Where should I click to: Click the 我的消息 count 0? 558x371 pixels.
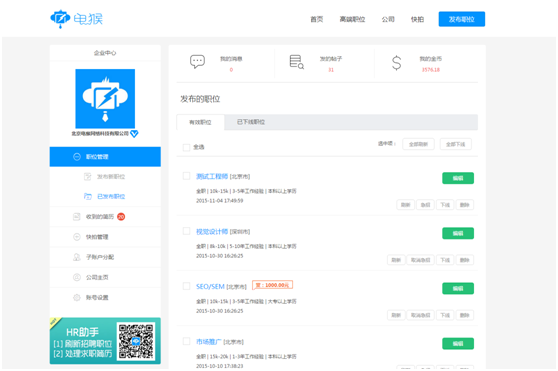pos(231,70)
